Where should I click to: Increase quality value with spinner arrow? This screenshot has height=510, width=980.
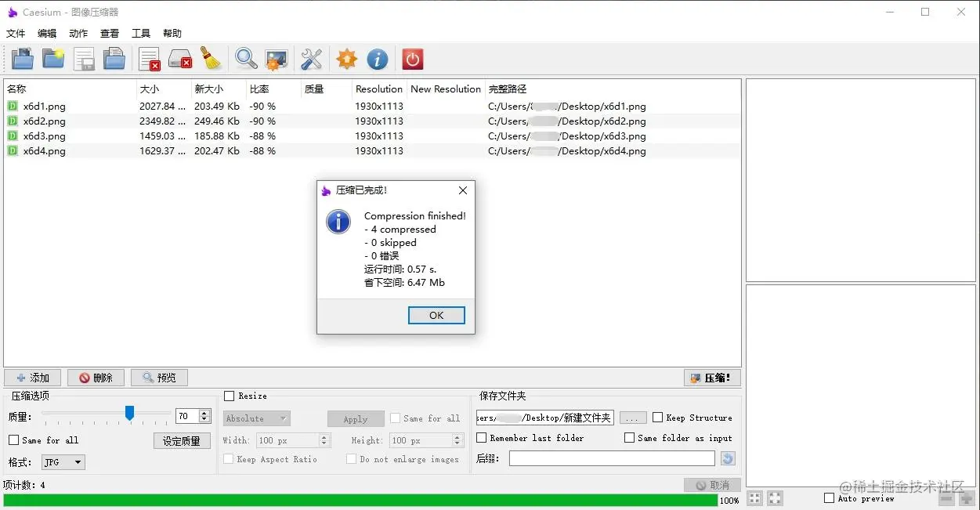[x=205, y=414]
